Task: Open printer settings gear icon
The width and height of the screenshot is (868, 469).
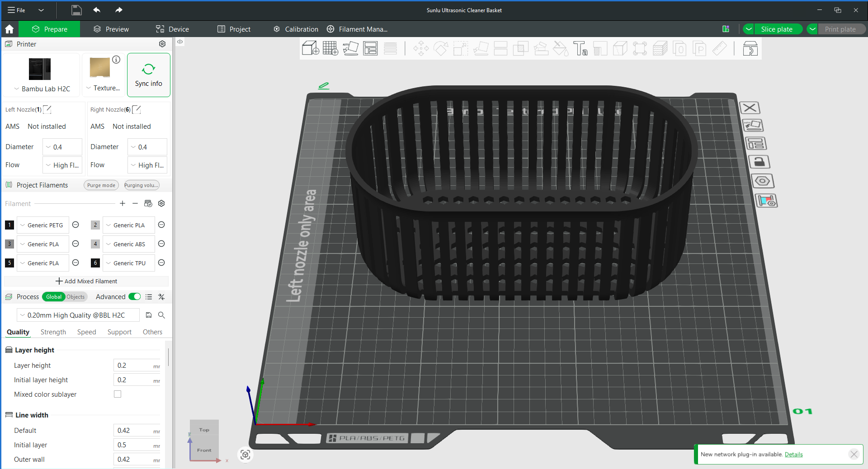Action: point(162,44)
